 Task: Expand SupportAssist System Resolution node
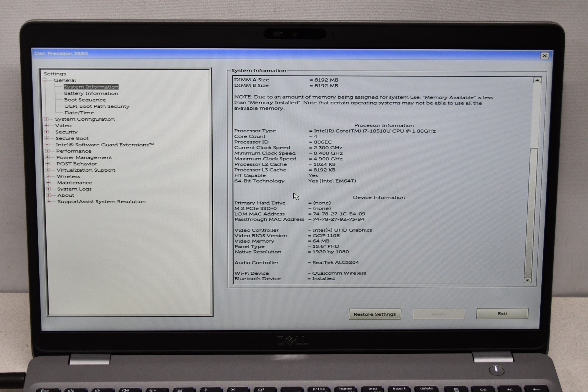(x=49, y=201)
